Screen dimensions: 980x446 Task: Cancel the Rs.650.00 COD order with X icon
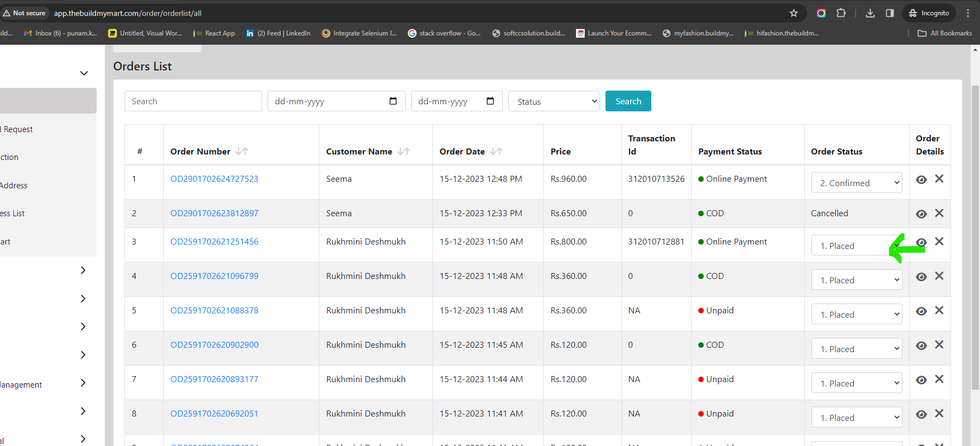tap(939, 213)
